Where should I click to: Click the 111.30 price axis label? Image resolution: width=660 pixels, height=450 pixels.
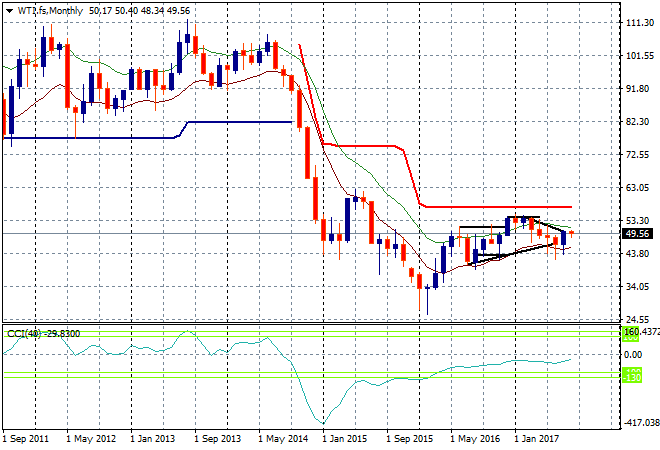[638, 22]
